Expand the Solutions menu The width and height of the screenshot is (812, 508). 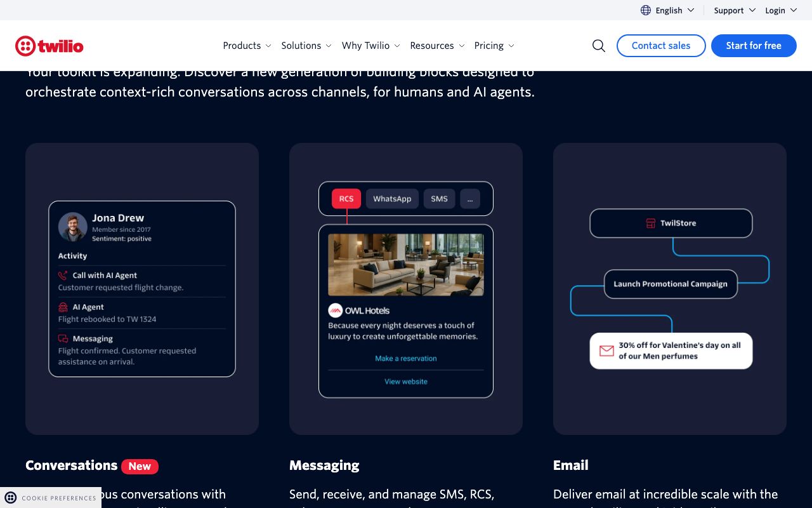click(x=306, y=46)
